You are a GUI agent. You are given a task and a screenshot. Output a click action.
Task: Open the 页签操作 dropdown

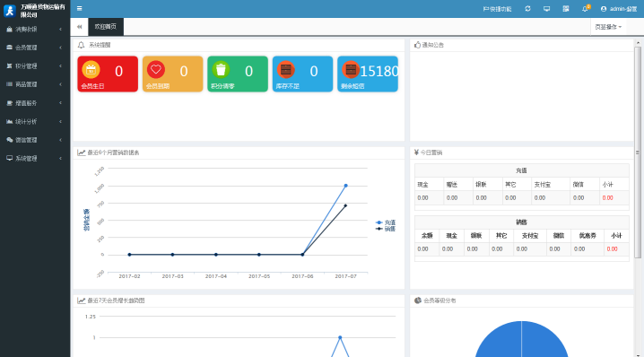(x=608, y=27)
